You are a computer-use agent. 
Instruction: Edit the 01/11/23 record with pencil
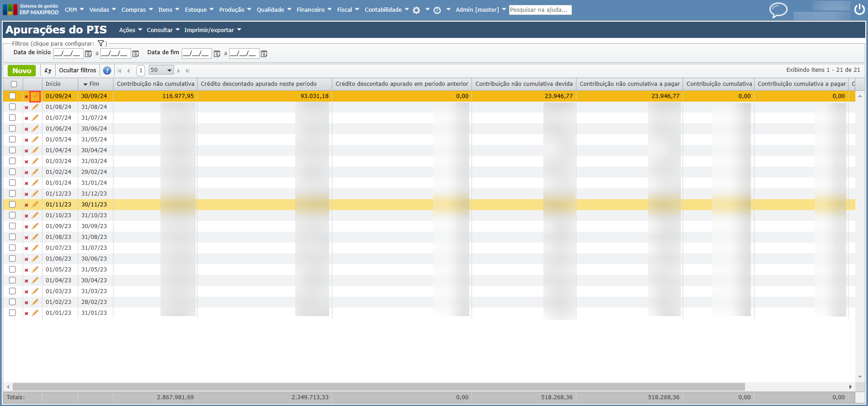[x=35, y=205]
